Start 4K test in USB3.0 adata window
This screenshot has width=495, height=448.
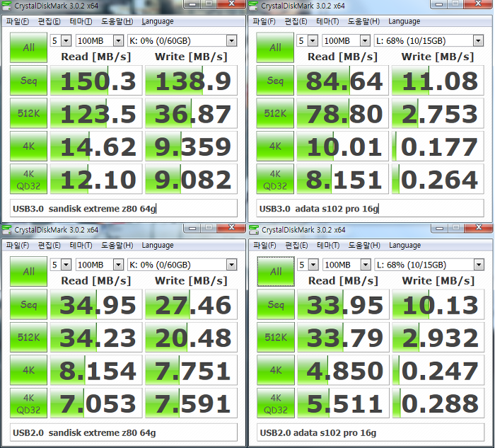[275, 146]
